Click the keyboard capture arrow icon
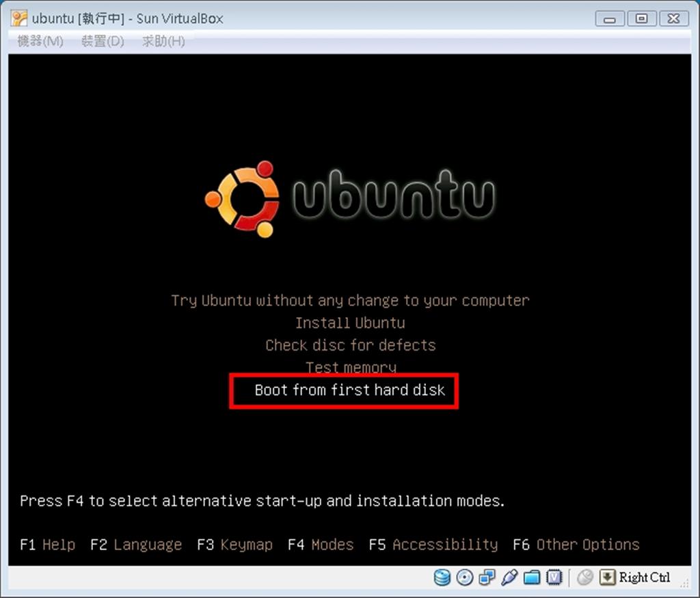 607,577
